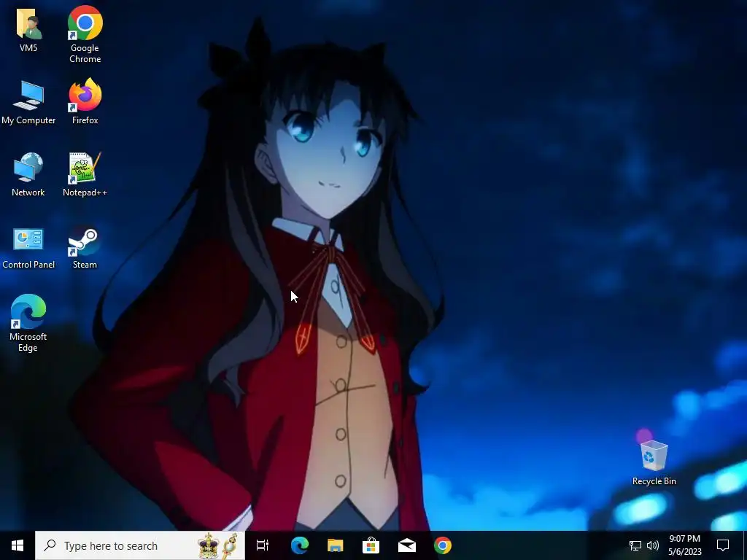Click the magnifier icon in search box
Viewport: 747px width, 560px height.
[x=50, y=545]
